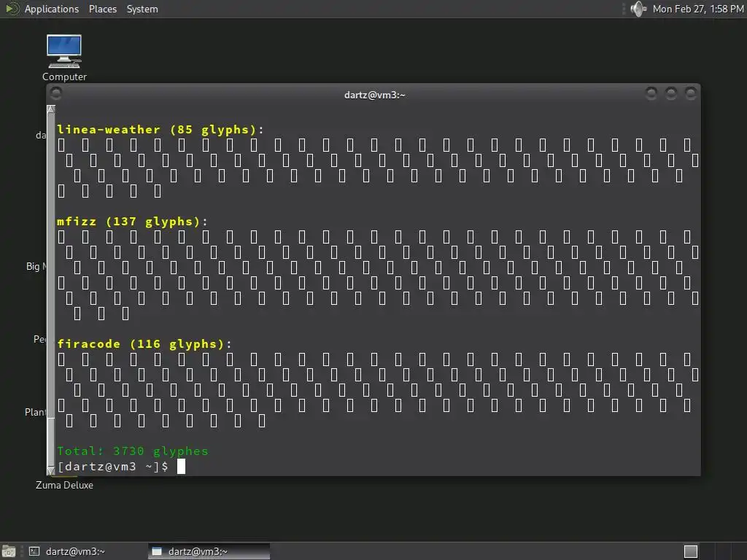Click the terminal scrollbar down arrow
The width and height of the screenshot is (747, 560).
[51, 471]
